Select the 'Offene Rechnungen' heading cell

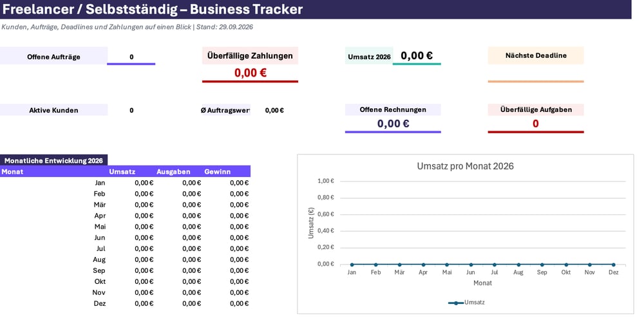(x=393, y=109)
